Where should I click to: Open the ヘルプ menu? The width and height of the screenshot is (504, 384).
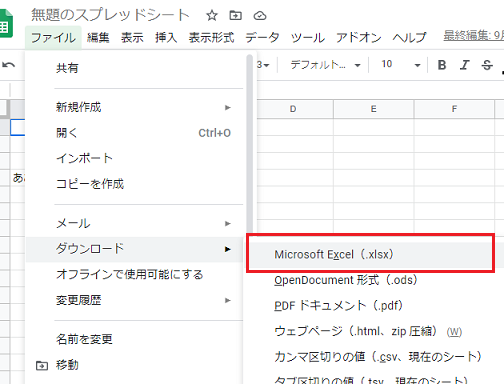409,38
